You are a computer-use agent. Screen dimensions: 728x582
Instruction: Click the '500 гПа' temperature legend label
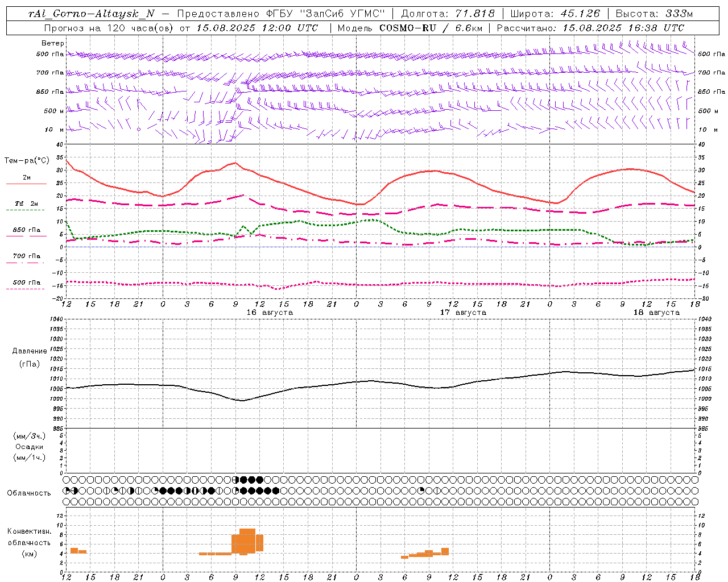click(27, 282)
